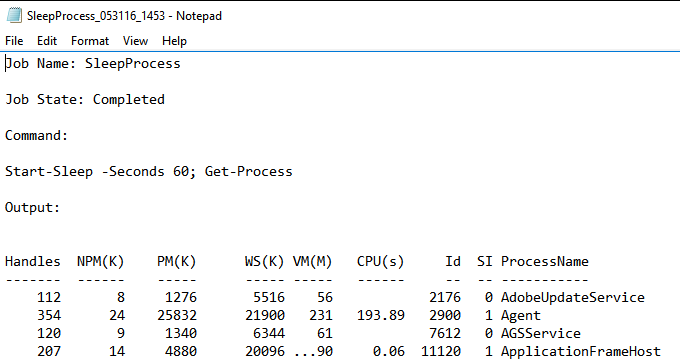The image size is (680, 362).
Task: Click the 'AGSService' process name
Action: [541, 333]
